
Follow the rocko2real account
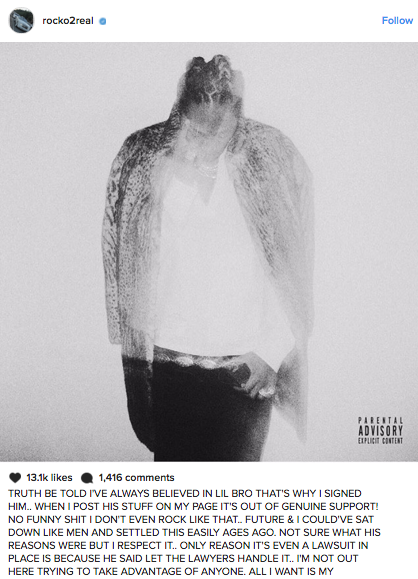[397, 21]
